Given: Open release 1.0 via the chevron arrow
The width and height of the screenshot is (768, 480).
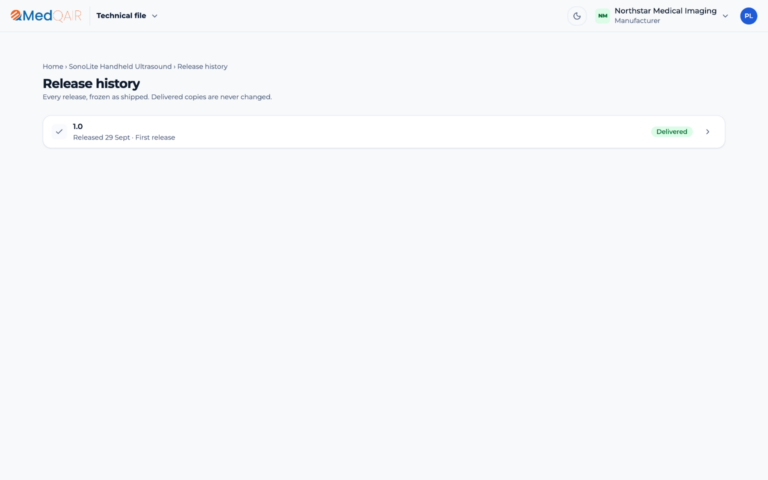Looking at the screenshot, I should pos(707,132).
